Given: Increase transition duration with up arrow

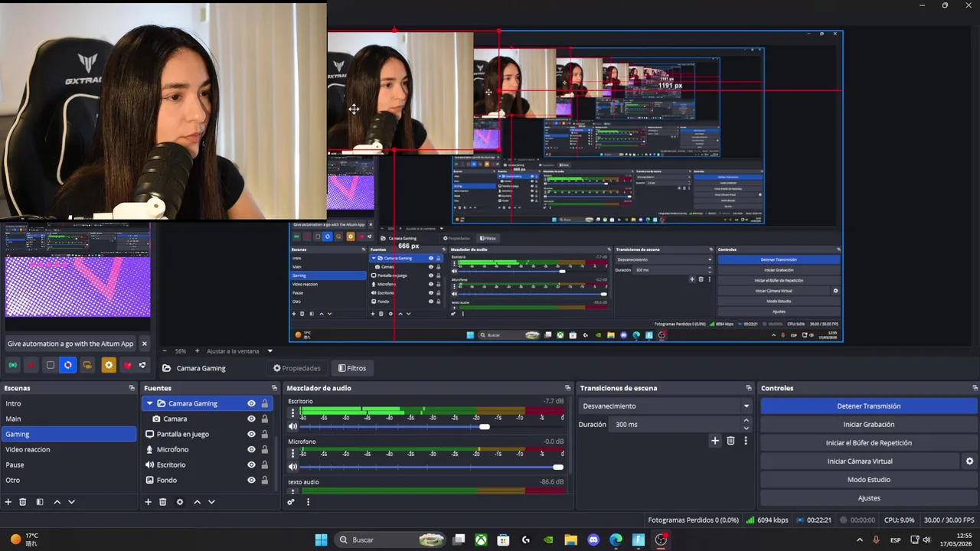Looking at the screenshot, I should 746,421.
